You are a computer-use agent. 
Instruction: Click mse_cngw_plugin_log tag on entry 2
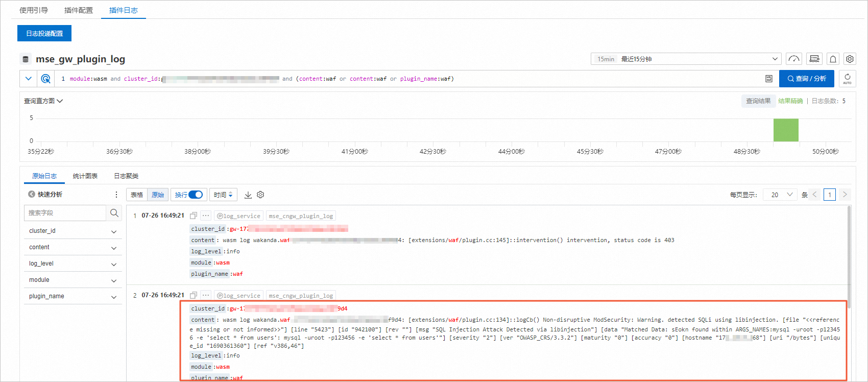pos(301,296)
